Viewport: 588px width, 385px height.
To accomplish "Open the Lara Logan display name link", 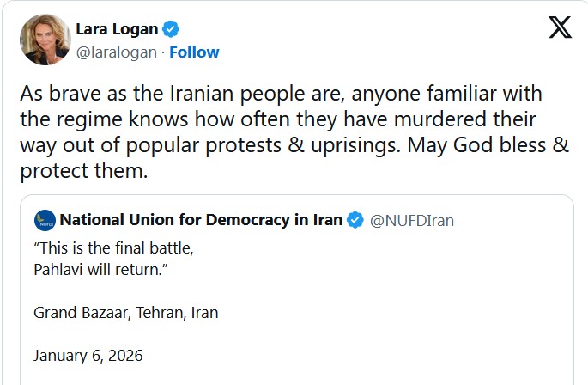I will 118,29.
